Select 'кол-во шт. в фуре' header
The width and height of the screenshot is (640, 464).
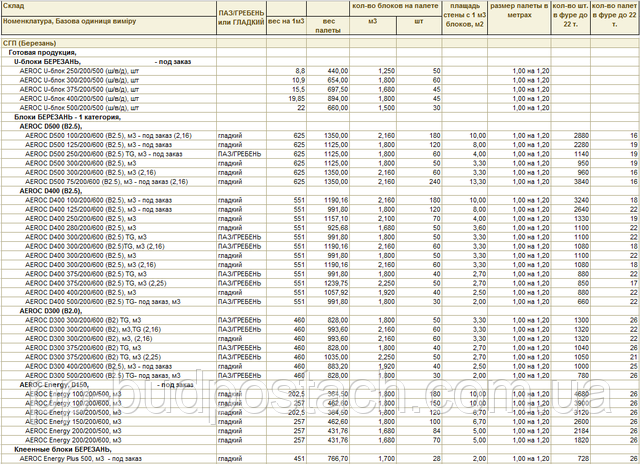click(x=576, y=14)
